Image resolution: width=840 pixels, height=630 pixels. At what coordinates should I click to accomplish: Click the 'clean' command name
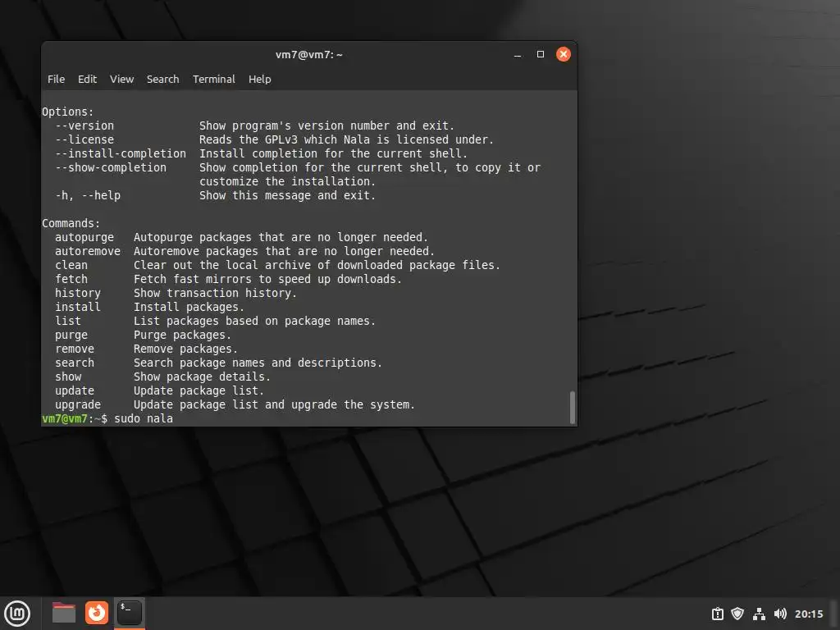tap(71, 265)
